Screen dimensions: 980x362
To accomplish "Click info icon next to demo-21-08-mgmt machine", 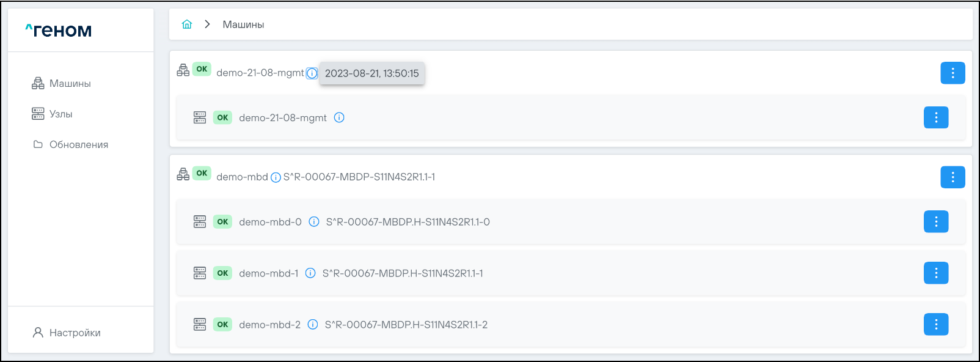I will click(312, 73).
